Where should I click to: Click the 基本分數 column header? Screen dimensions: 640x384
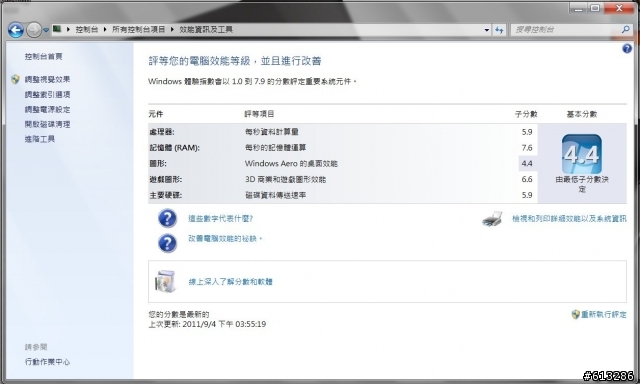coord(582,114)
